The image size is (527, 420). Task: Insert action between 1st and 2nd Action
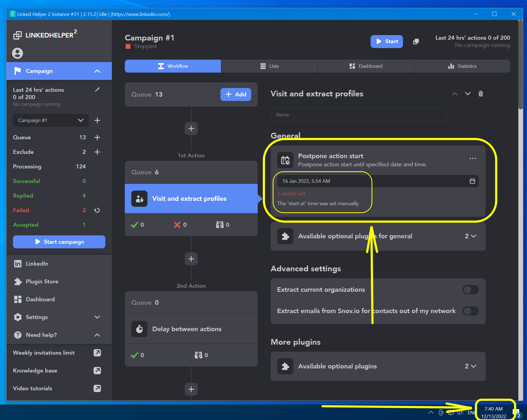click(x=191, y=259)
